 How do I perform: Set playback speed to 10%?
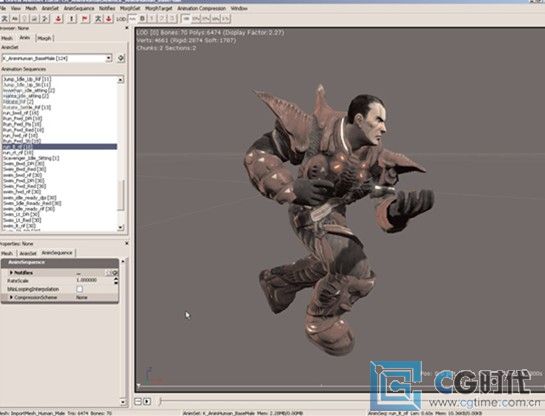216,19
